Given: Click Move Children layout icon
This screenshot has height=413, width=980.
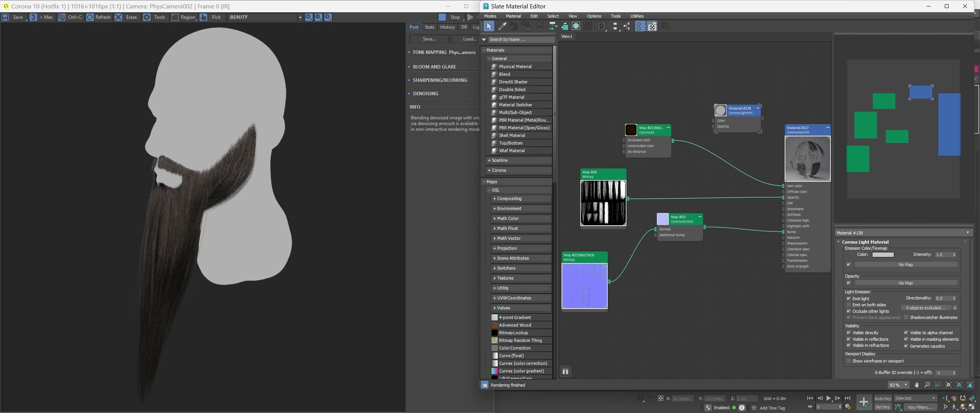Looking at the screenshot, I should (552, 26).
